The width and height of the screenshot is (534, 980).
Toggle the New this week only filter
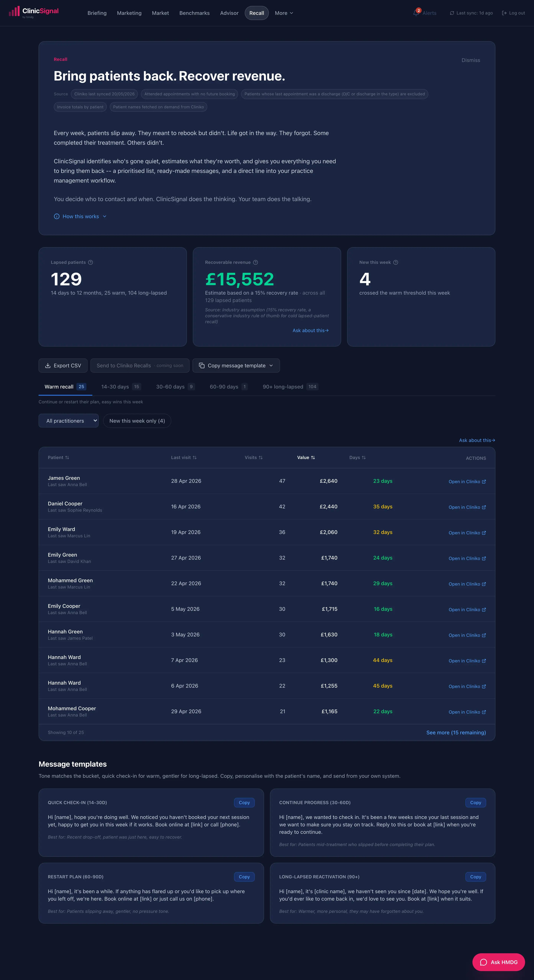(137, 421)
